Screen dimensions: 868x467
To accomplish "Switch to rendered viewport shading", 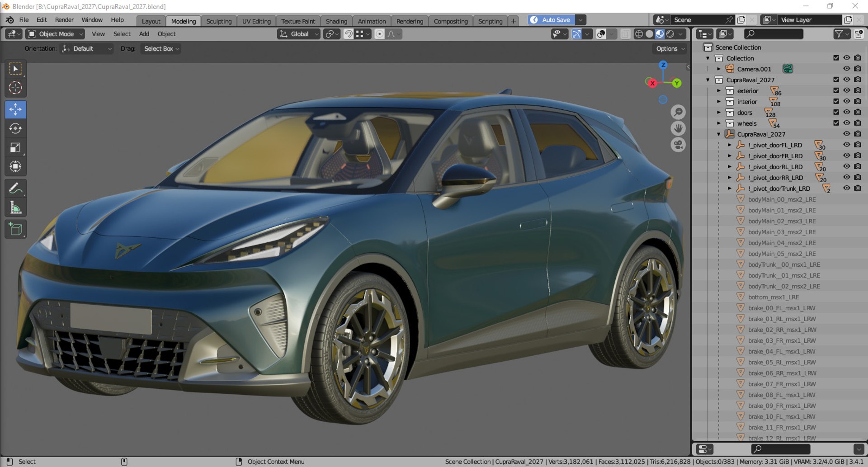I will [670, 34].
